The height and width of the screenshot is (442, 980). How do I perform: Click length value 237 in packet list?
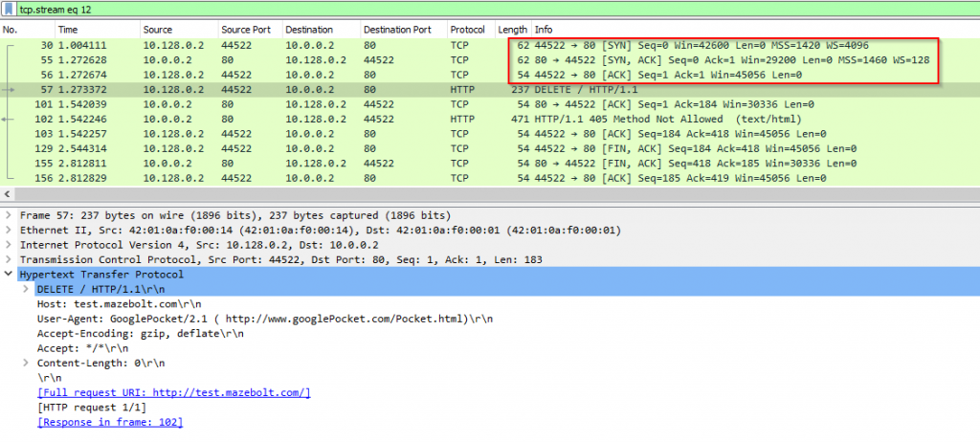coord(519,89)
